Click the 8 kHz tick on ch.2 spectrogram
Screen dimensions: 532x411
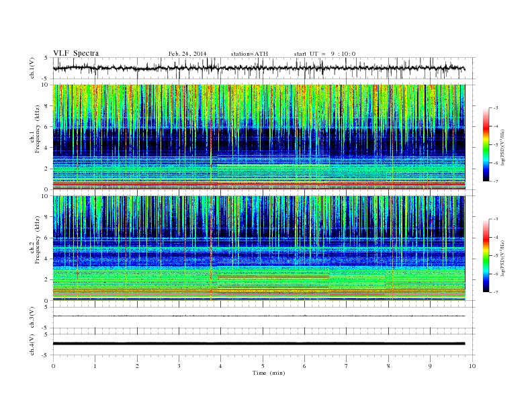coord(47,217)
